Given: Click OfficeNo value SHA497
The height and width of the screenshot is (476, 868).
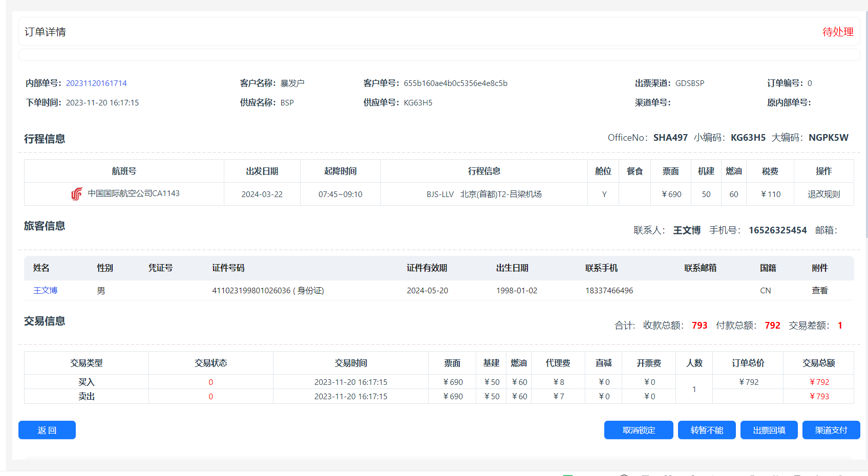Looking at the screenshot, I should coord(670,137).
